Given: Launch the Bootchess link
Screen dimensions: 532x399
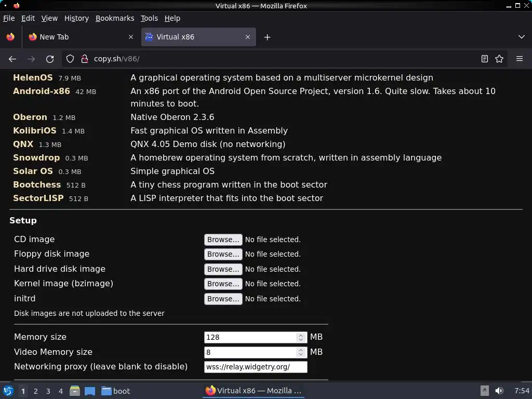Looking at the screenshot, I should pyautogui.click(x=37, y=185).
